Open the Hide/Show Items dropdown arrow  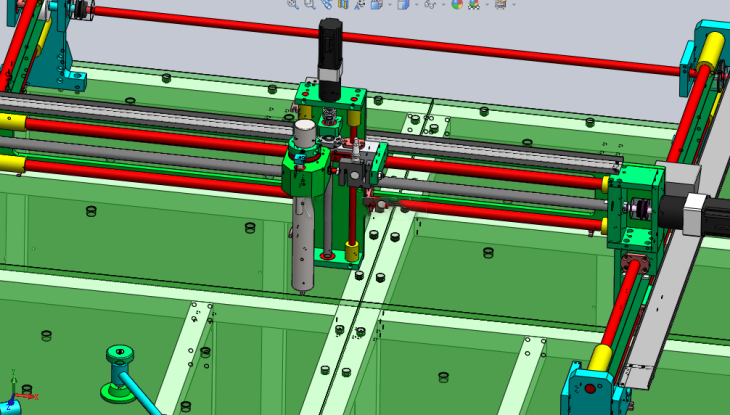click(x=443, y=4)
